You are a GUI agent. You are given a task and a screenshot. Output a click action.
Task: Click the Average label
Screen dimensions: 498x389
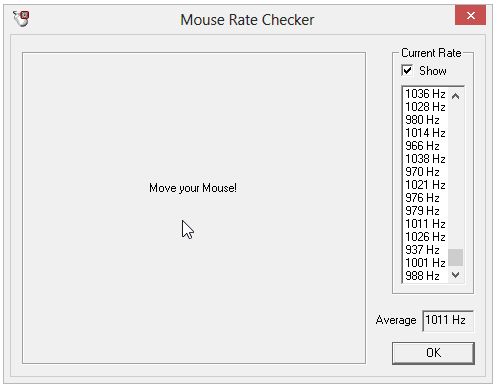(396, 320)
